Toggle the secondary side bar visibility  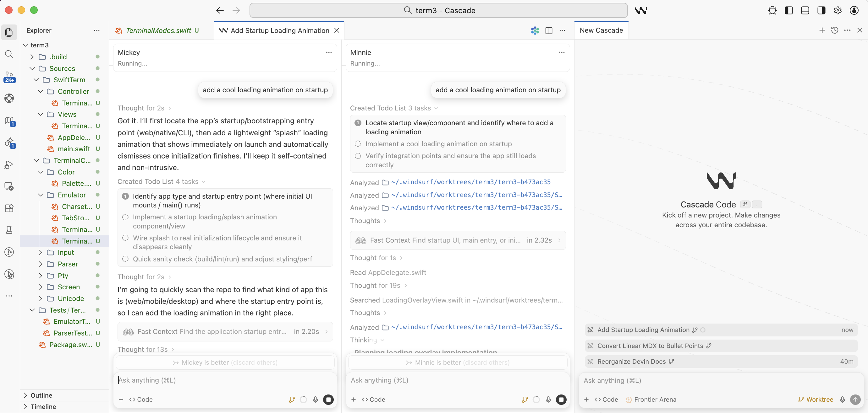[x=821, y=10]
